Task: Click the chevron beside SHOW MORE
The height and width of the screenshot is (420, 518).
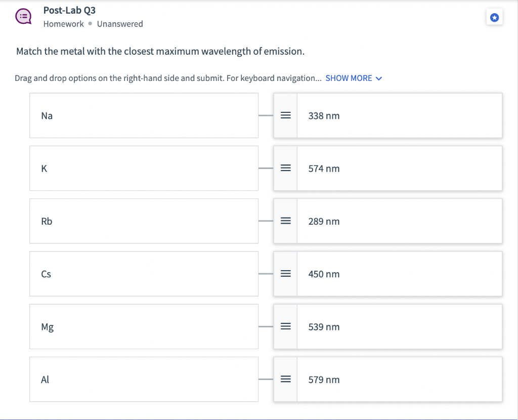Action: [x=379, y=78]
